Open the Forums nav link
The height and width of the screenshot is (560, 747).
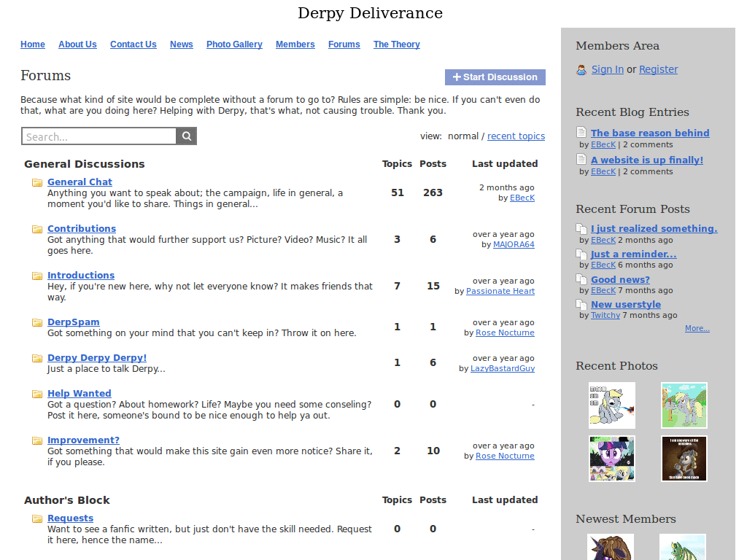[344, 44]
